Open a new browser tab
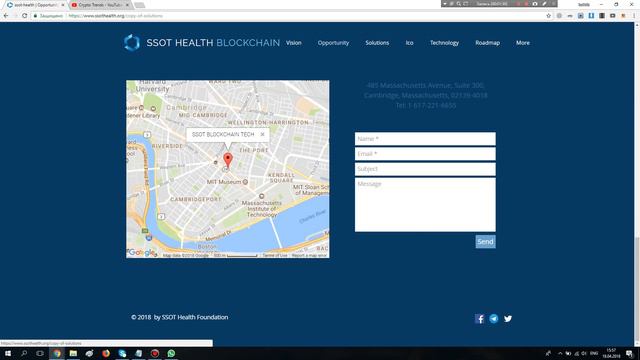This screenshot has width=640, height=360. coord(139,5)
